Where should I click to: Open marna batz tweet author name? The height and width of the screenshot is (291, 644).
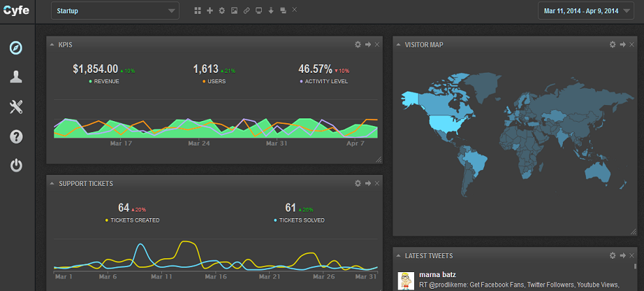[437, 274]
